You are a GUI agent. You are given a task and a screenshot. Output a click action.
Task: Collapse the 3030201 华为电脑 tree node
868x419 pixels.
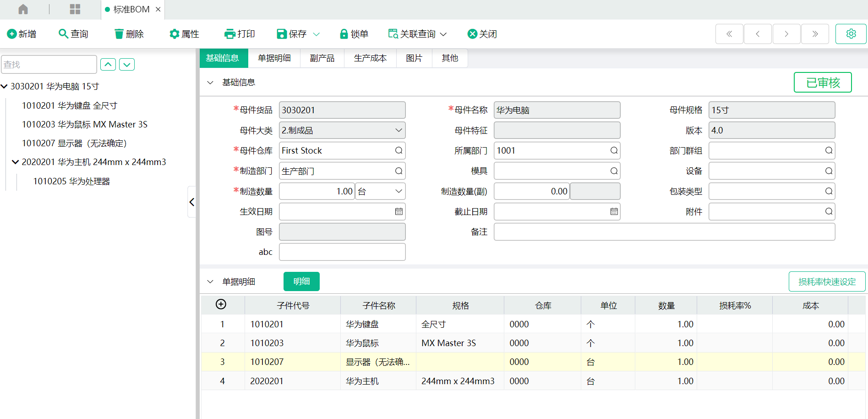coord(4,86)
